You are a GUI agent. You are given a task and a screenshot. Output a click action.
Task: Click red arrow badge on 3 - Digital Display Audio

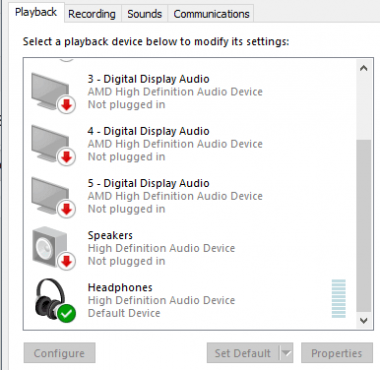pyautogui.click(x=66, y=105)
